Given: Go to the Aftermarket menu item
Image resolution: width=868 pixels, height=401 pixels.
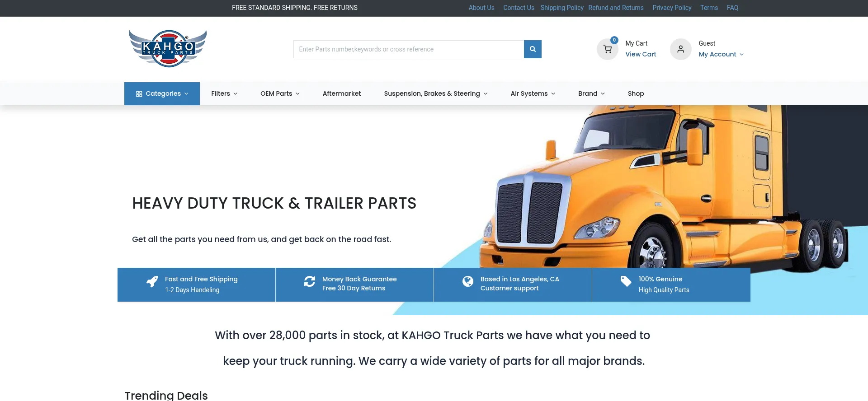Looking at the screenshot, I should [342, 93].
